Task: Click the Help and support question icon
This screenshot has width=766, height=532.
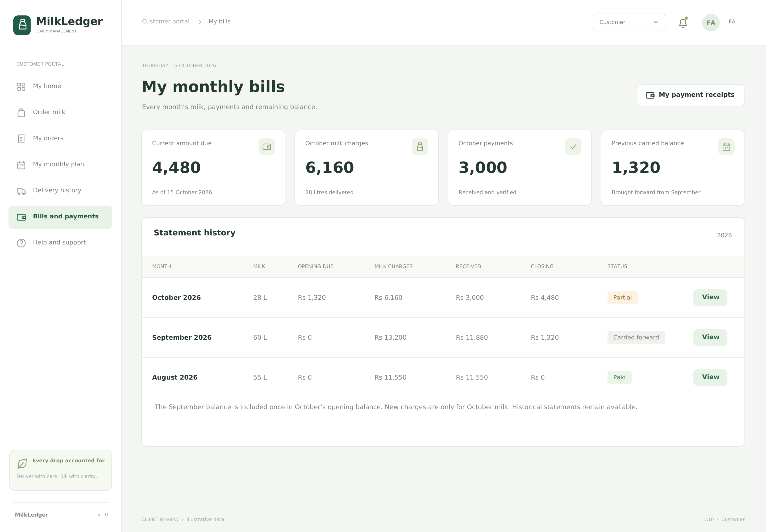Action: 21,243
